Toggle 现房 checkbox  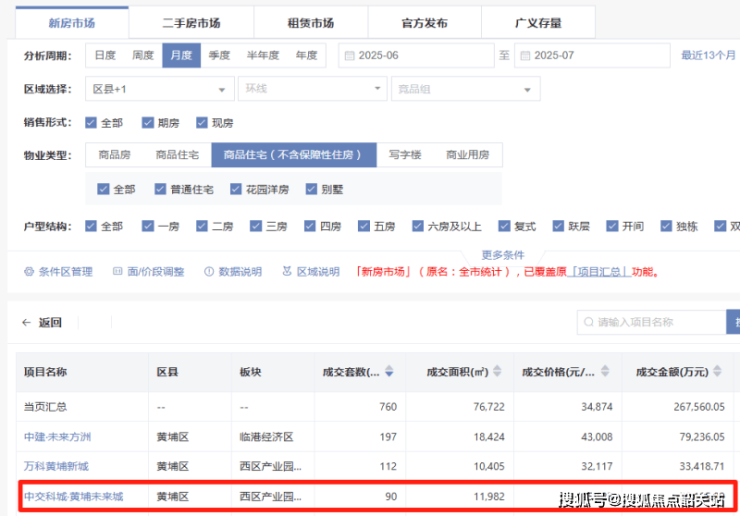tap(202, 123)
